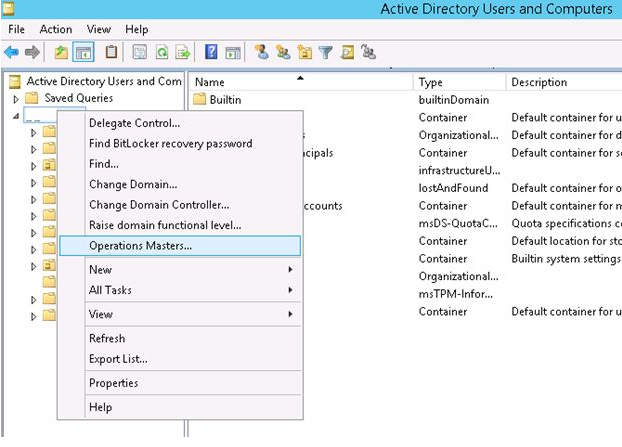
Task: Go up one level with the folder-arrow icon
Action: point(61,52)
